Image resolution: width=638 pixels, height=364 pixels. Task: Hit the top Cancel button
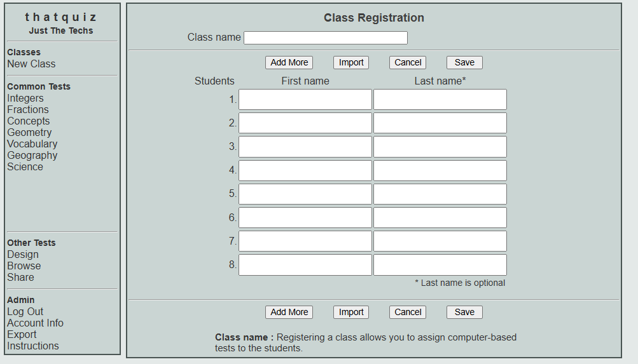coord(408,62)
